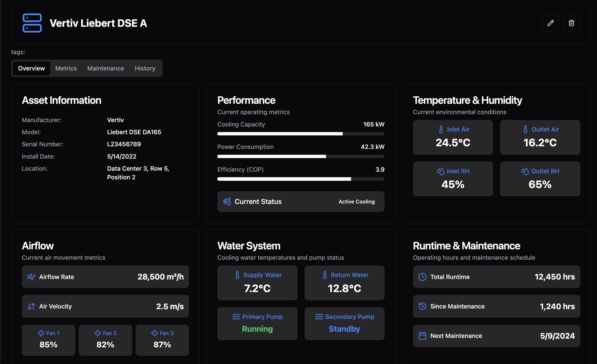Click the Inlet Air 24.5°C card

tap(453, 137)
